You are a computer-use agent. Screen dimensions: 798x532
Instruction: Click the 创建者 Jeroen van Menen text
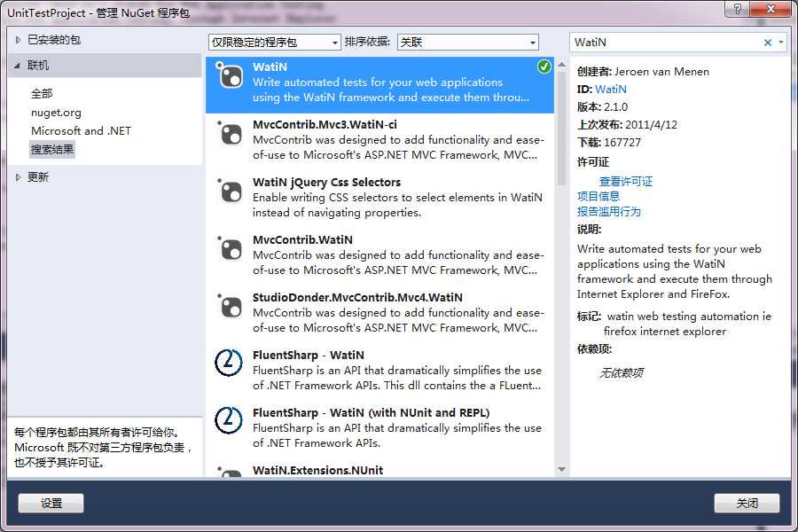click(643, 72)
